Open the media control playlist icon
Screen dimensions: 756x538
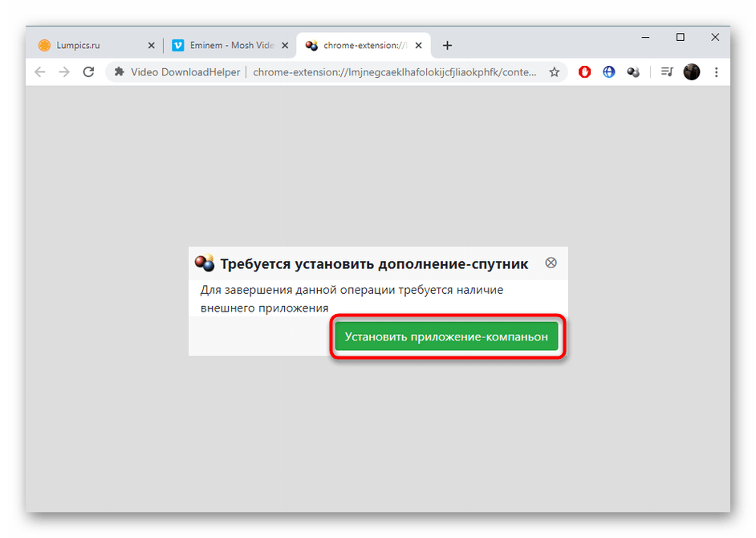pos(667,72)
